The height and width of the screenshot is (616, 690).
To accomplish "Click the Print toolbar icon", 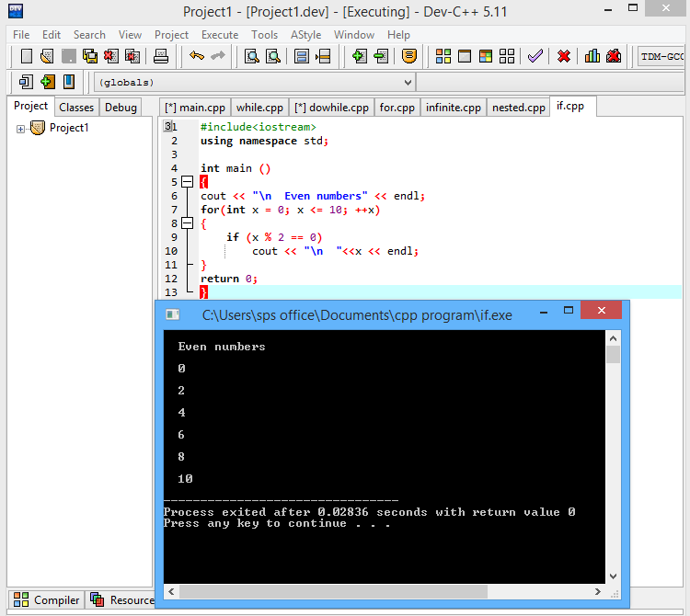I will pyautogui.click(x=161, y=56).
